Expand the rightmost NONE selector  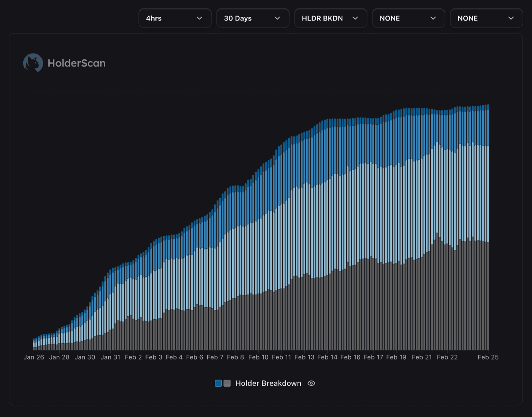pos(486,18)
